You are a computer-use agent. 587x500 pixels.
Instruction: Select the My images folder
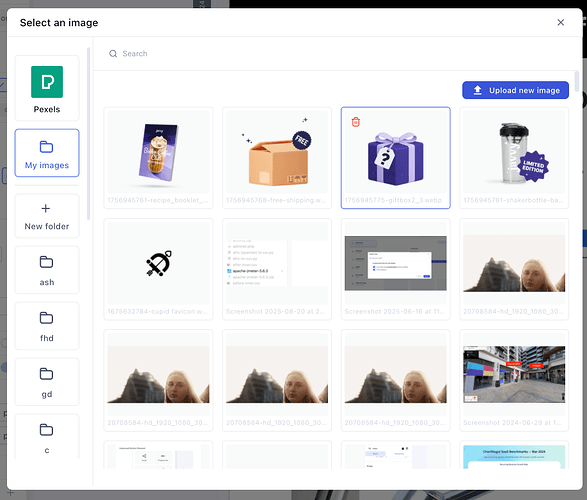(x=47, y=153)
